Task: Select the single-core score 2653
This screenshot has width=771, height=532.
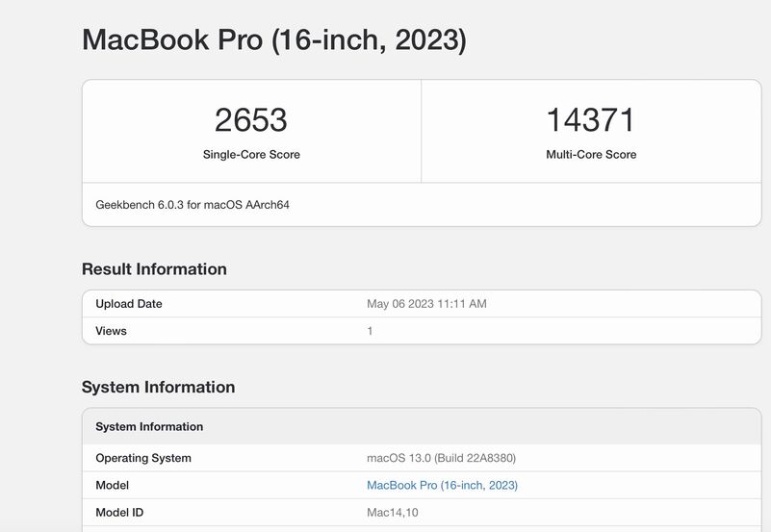Action: click(x=251, y=120)
